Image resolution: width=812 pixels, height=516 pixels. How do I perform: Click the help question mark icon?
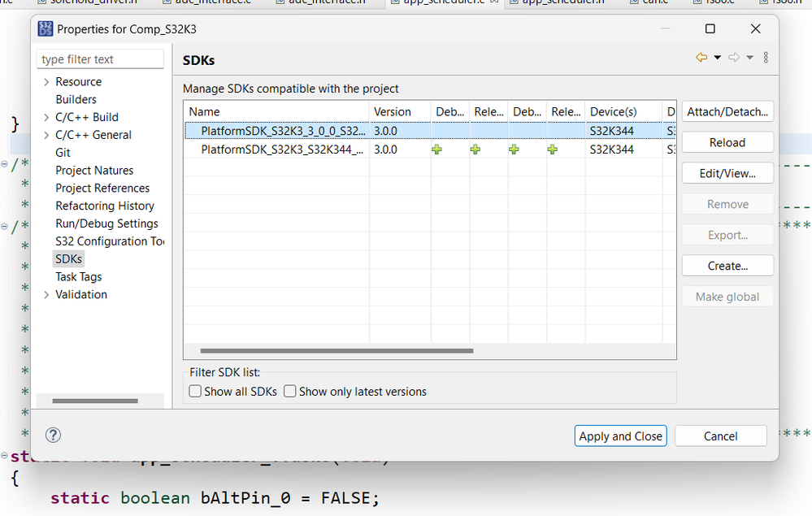(x=53, y=436)
